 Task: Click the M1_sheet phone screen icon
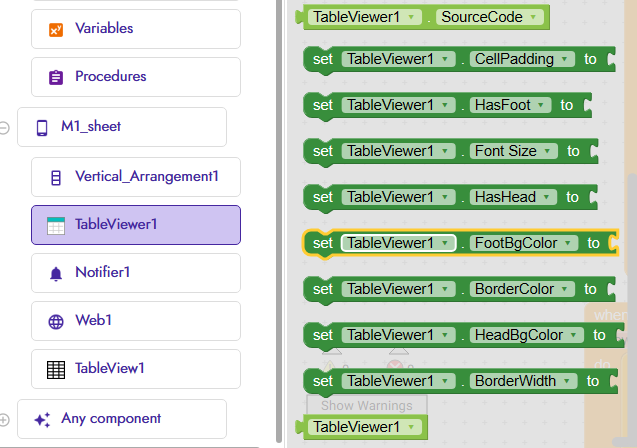coord(42,127)
